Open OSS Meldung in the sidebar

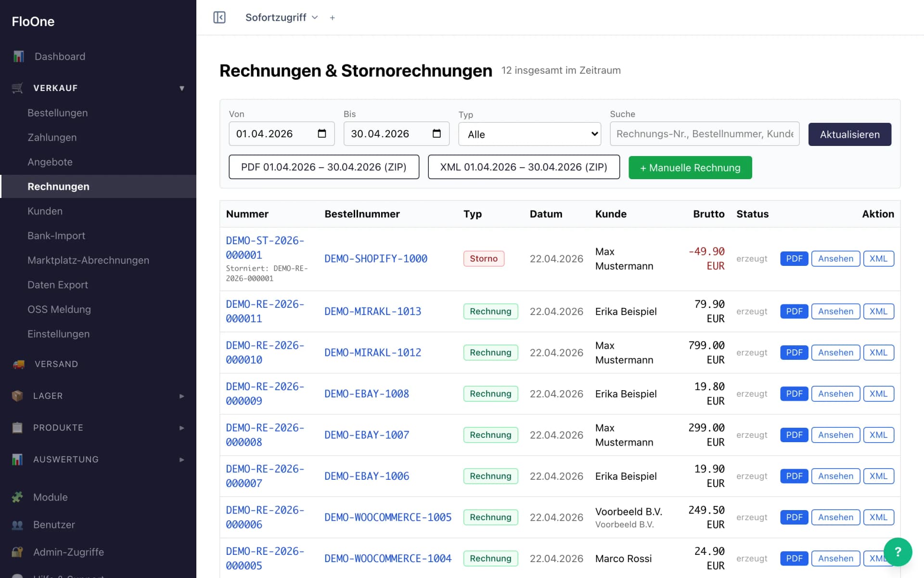pos(59,309)
